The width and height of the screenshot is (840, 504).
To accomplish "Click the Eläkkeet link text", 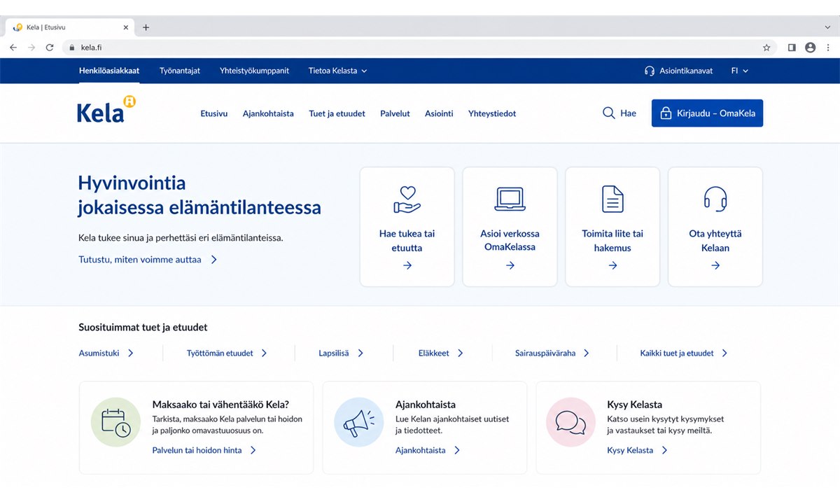I will click(x=434, y=353).
